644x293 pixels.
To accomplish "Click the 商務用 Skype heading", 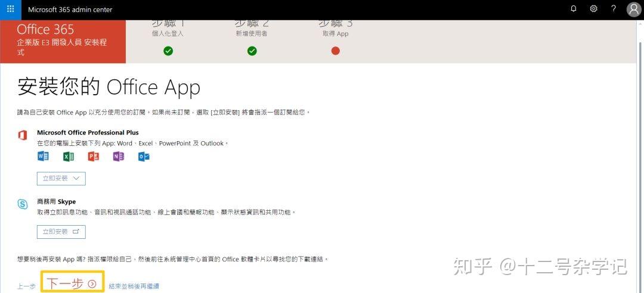I will click(x=56, y=201).
